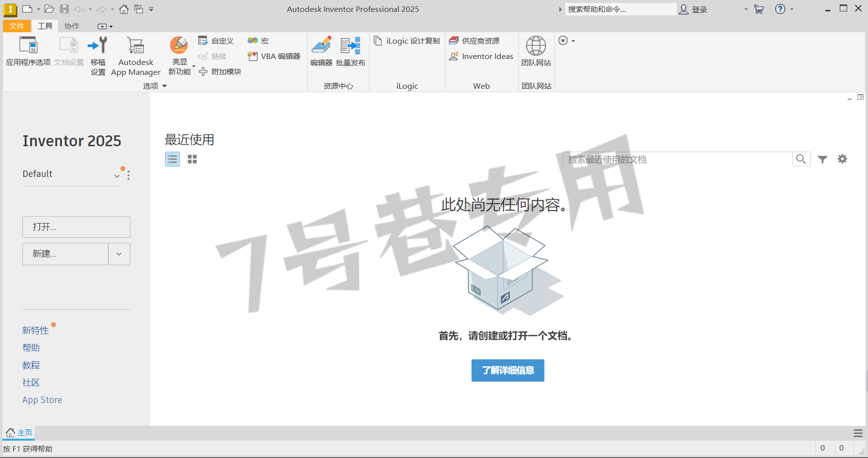Screen dimensions: 868x458
Task: Focus 搜索帮助和命令 search field
Action: [620, 9]
